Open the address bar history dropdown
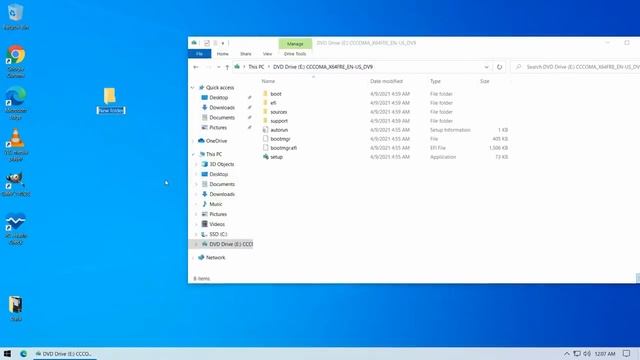640x360 pixels. point(486,67)
